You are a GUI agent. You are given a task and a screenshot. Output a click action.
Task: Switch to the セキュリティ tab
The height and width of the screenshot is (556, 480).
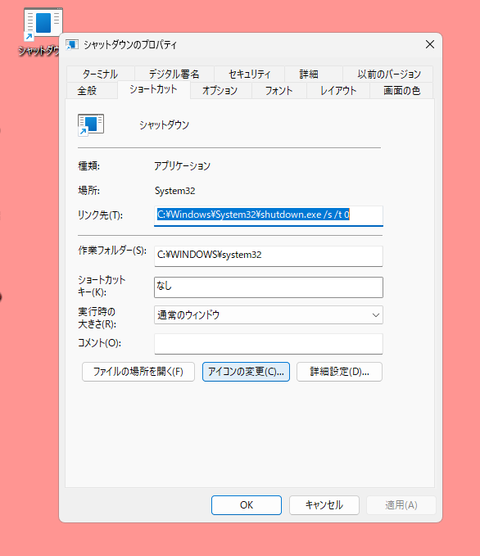pos(249,74)
